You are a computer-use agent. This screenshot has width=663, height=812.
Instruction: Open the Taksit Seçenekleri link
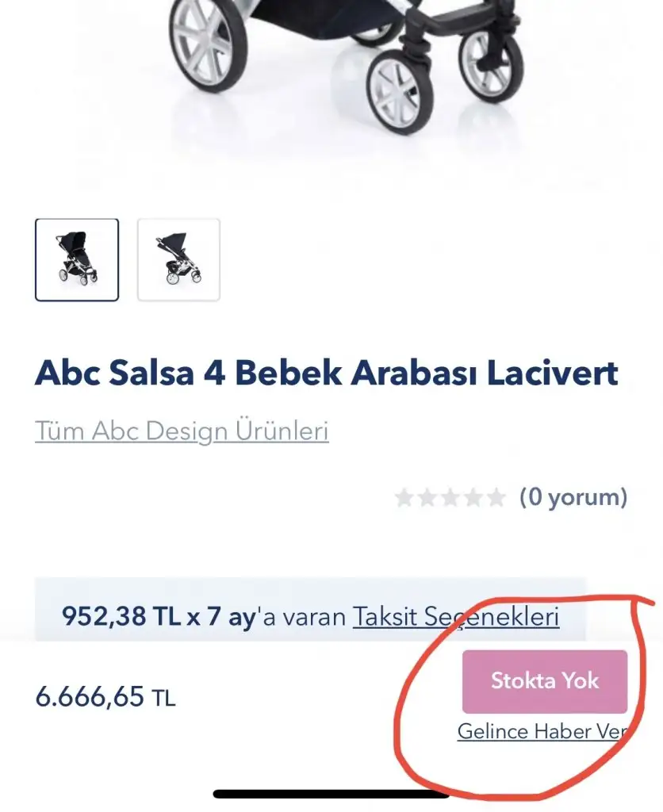coord(456,617)
